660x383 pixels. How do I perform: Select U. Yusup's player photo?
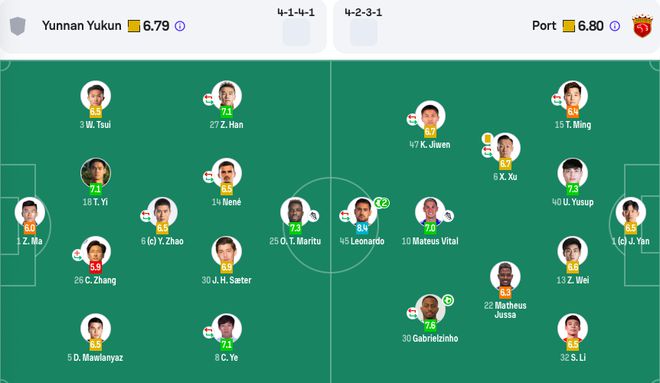(572, 173)
